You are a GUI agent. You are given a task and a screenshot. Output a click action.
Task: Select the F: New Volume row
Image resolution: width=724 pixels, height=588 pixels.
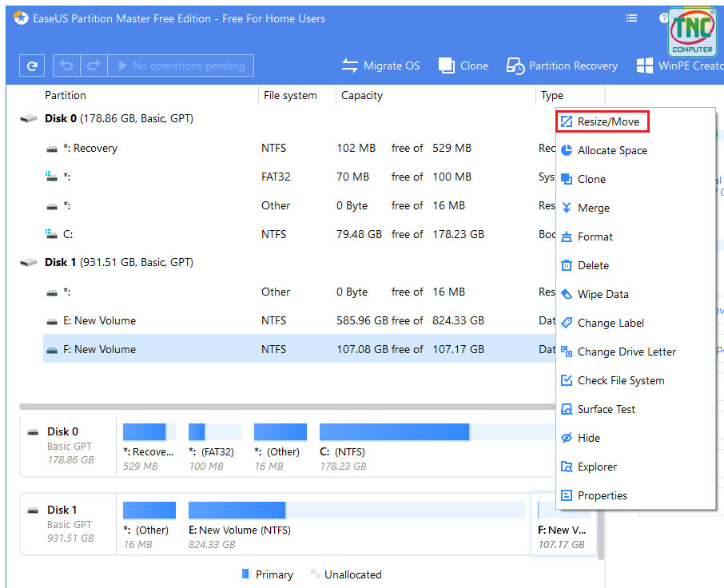point(299,349)
